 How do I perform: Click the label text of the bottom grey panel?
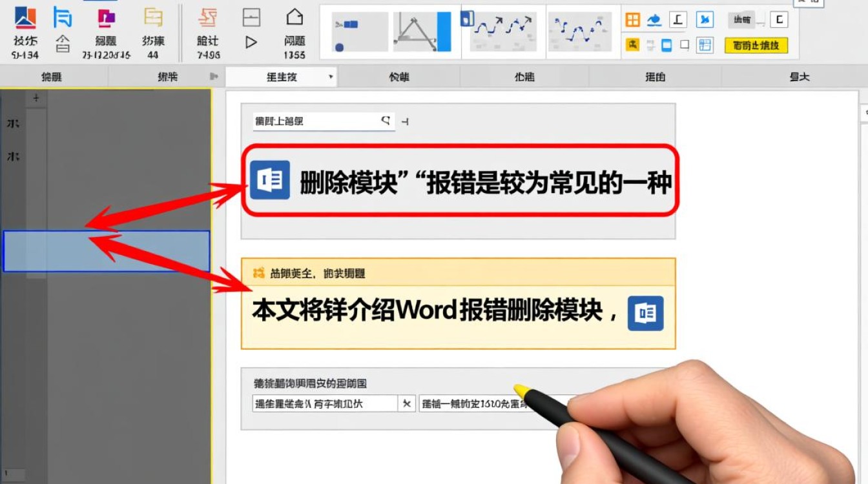click(x=311, y=383)
